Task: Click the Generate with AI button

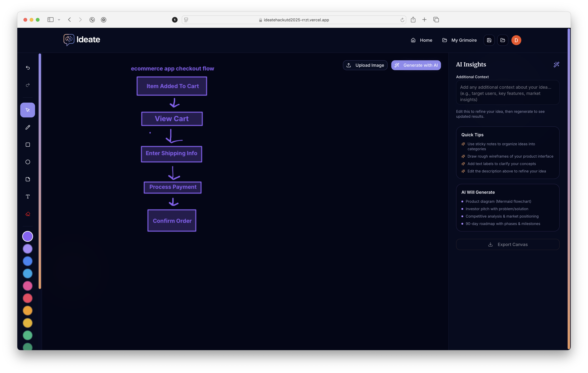Action: coord(416,65)
